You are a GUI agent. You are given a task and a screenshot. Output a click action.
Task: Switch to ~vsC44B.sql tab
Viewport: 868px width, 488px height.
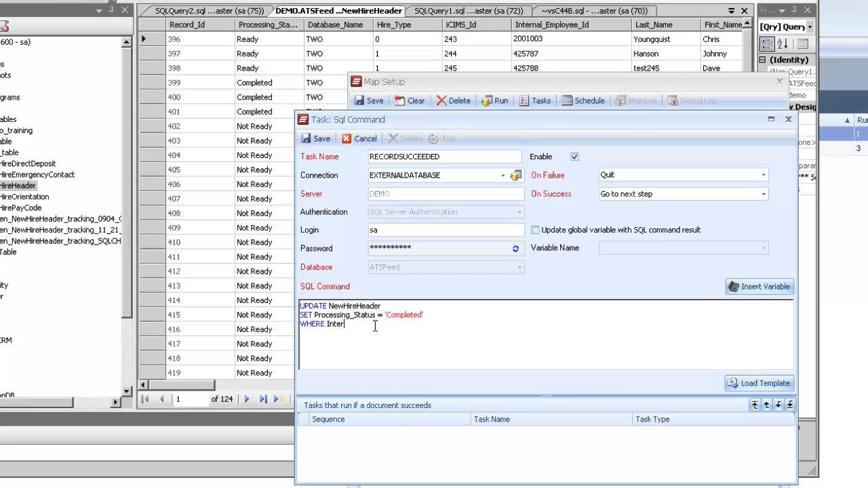click(x=594, y=11)
